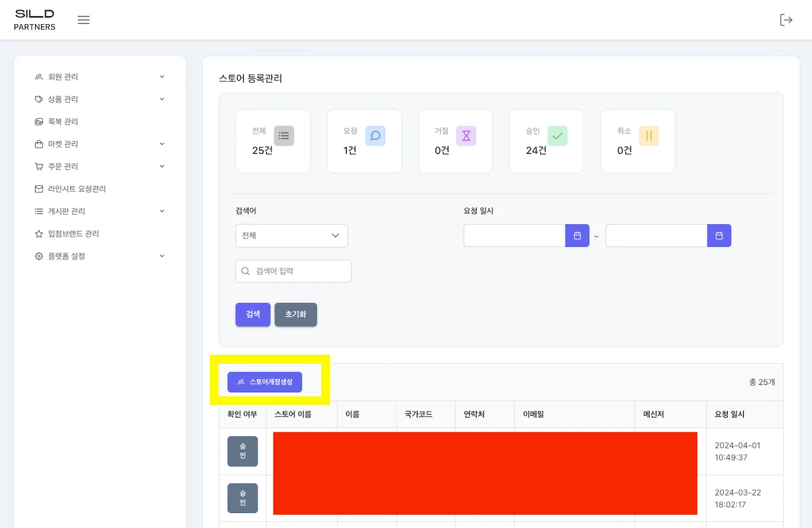The height and width of the screenshot is (528, 812).
Task: Click the 초기화 reset button
Action: (x=296, y=314)
